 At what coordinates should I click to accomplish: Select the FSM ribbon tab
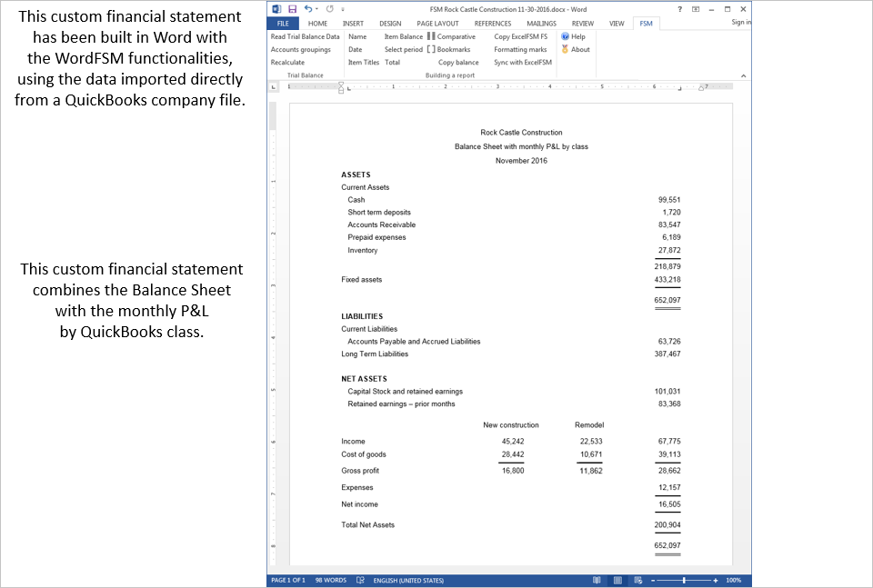point(646,24)
